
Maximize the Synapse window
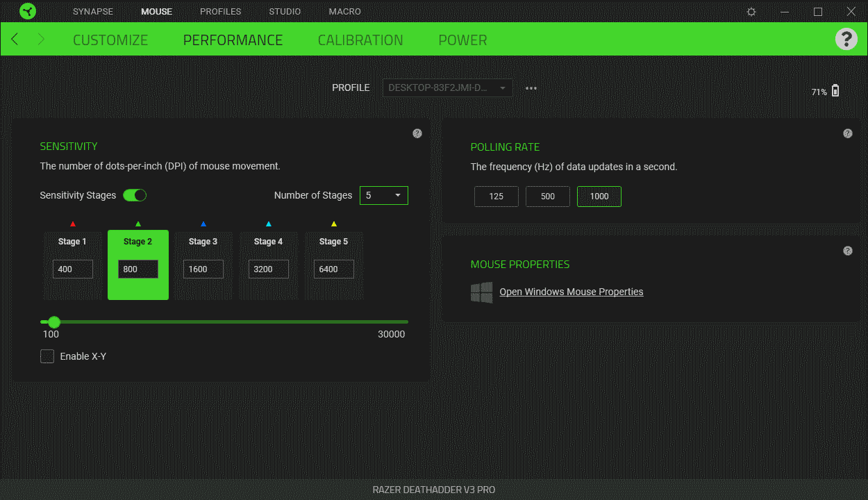[818, 12]
